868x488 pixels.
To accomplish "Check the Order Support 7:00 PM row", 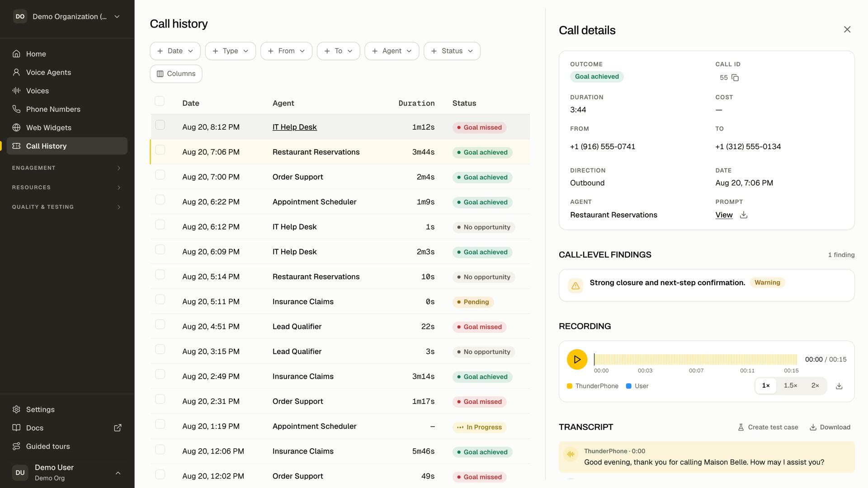I will [x=160, y=175].
